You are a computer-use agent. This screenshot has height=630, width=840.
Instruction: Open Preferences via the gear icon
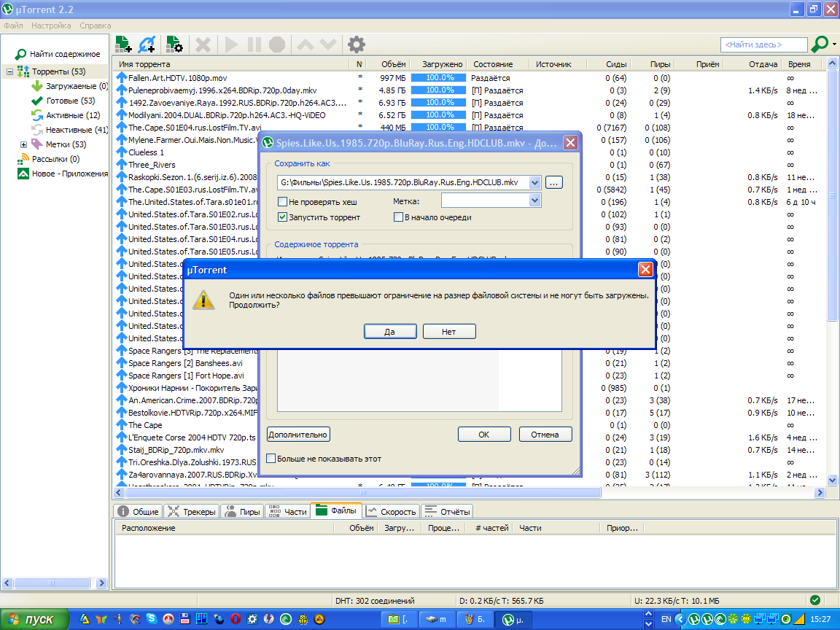[x=357, y=44]
